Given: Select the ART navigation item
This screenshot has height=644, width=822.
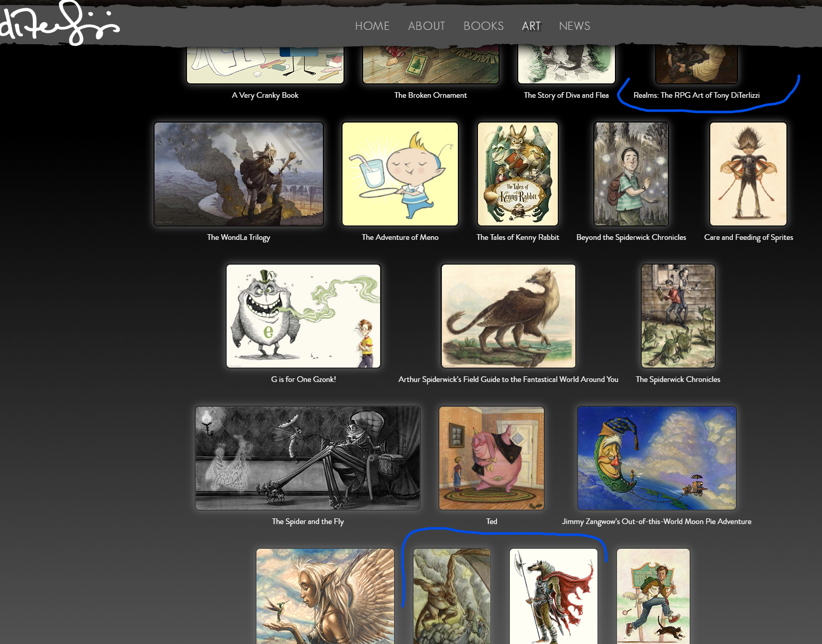Looking at the screenshot, I should click(x=531, y=26).
